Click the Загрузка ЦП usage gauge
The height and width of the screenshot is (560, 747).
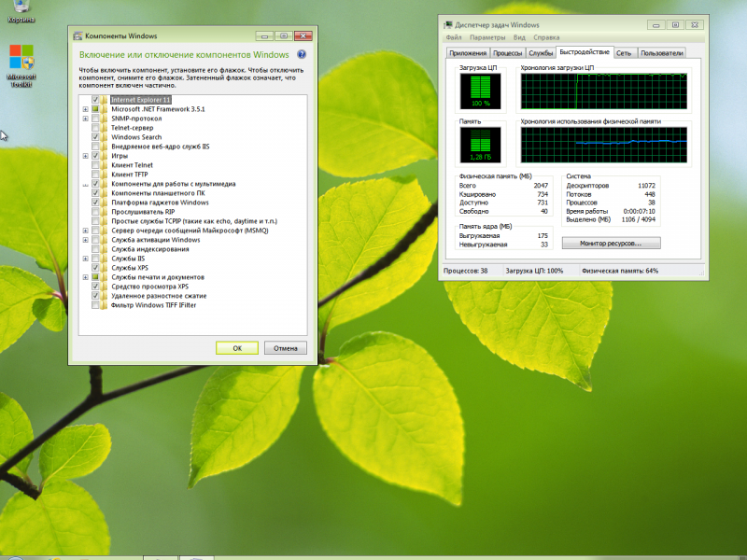click(x=480, y=91)
